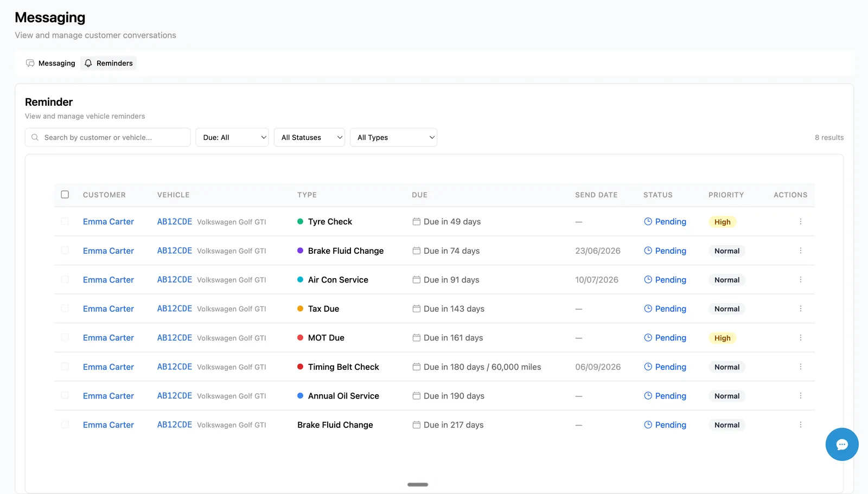
Task: Sort by the Send Date column header
Action: tap(596, 195)
